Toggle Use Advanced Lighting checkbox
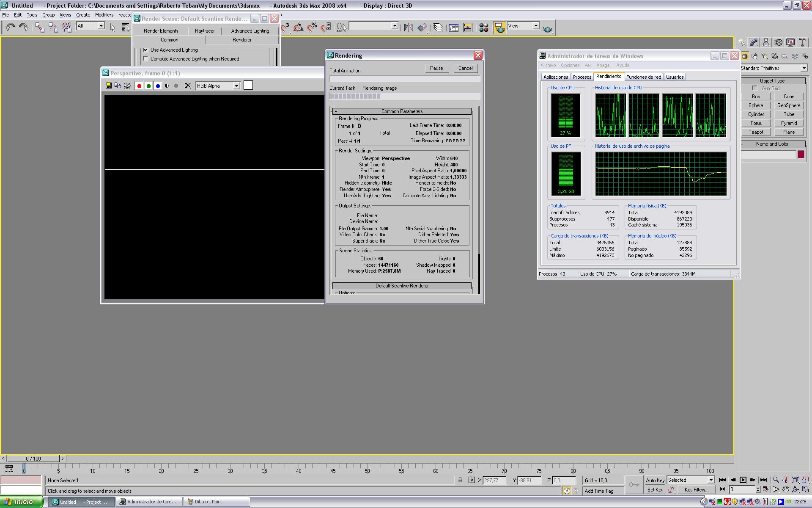The width and height of the screenshot is (812, 508). click(x=146, y=50)
